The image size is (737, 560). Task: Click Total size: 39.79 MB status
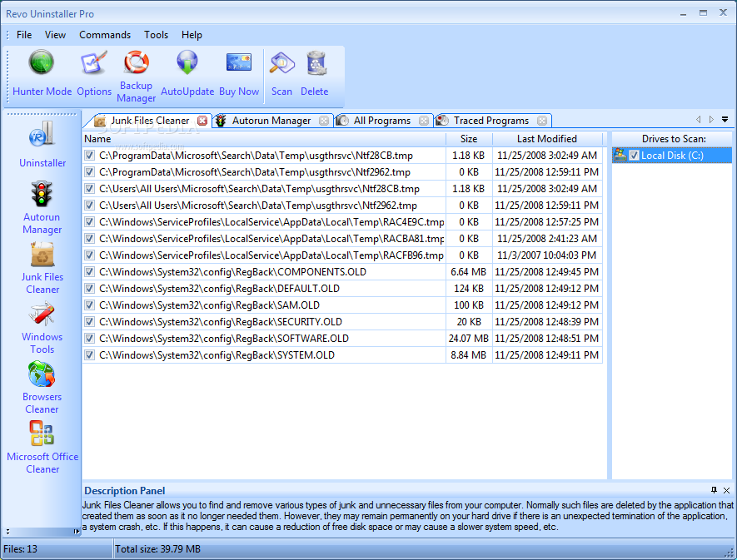click(x=158, y=548)
